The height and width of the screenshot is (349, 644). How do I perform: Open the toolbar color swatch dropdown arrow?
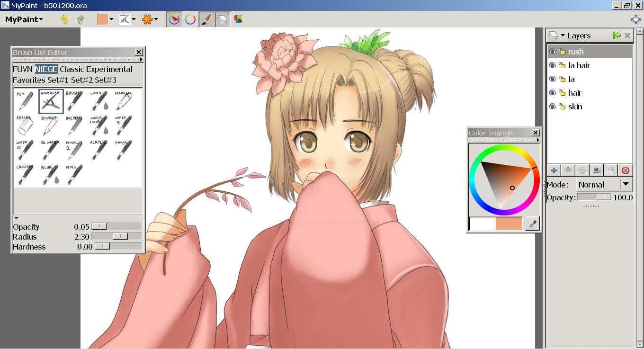click(111, 19)
